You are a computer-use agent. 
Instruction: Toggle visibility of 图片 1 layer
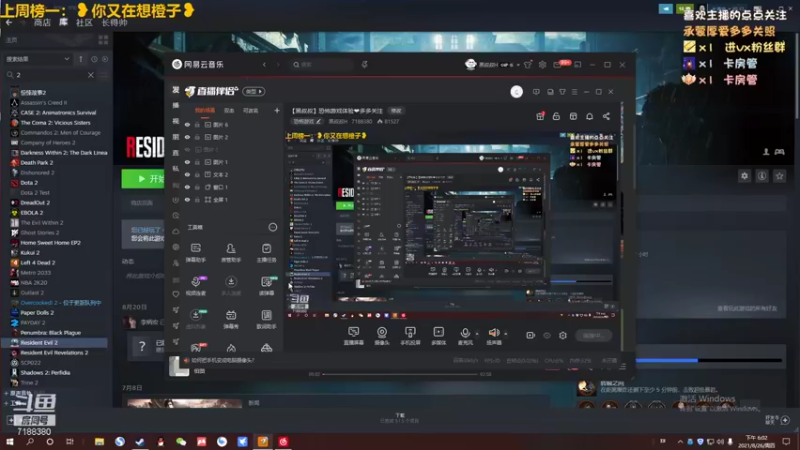point(187,162)
